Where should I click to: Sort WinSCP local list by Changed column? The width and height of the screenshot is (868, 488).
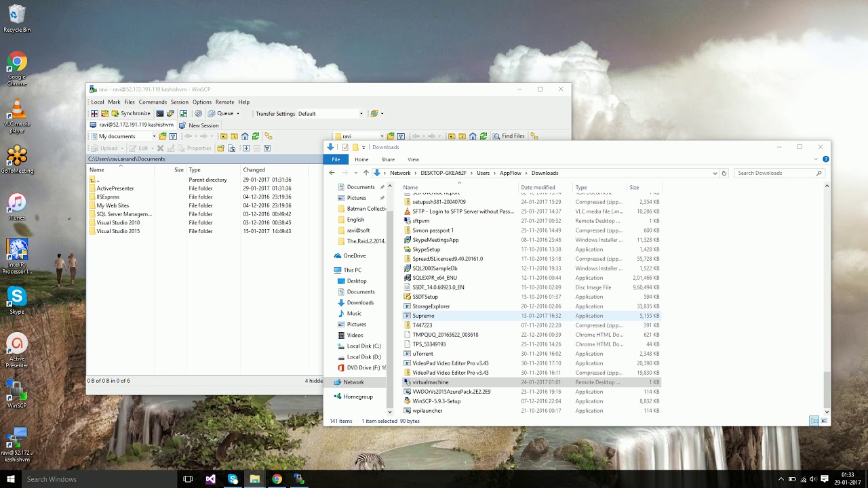click(254, 169)
